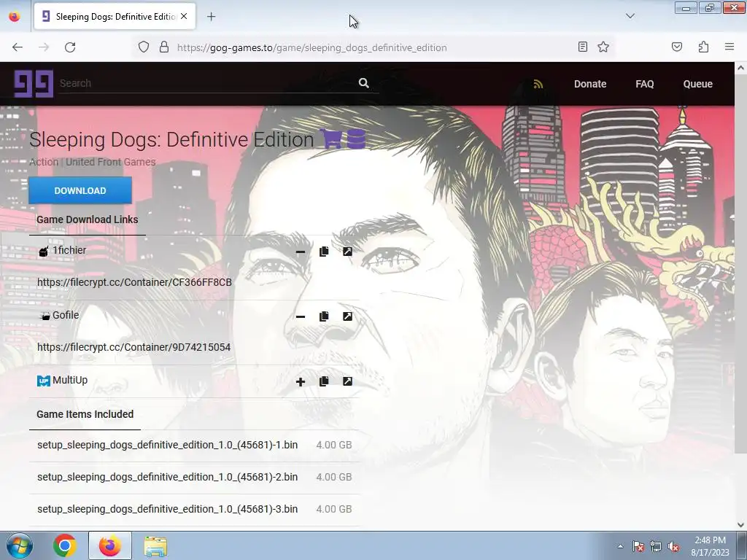
Task: Open the list all tabs chevron
Action: pyautogui.click(x=630, y=16)
